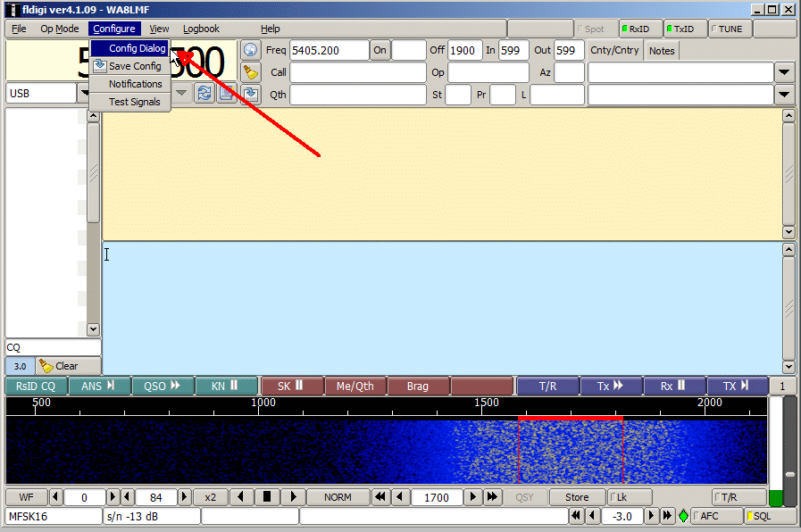
Task: Increase waterfall lower level value 0
Action: tap(113, 497)
